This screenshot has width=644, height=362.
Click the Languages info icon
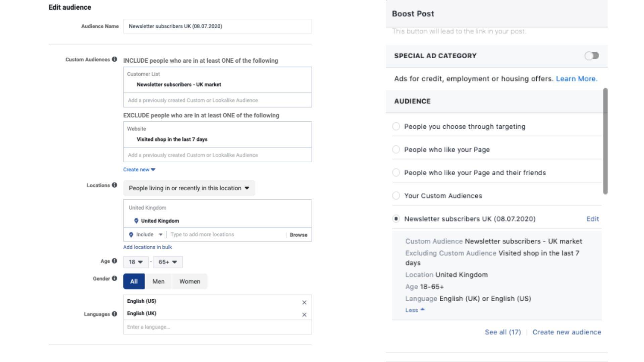point(114,314)
